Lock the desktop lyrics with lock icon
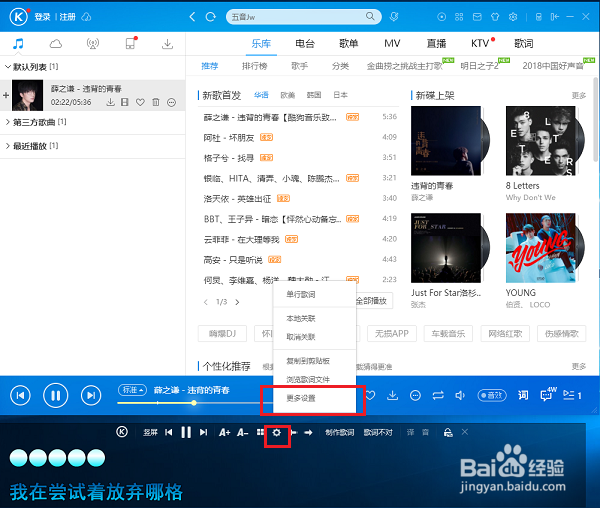Viewport: 600px width, 508px height. 448,433
